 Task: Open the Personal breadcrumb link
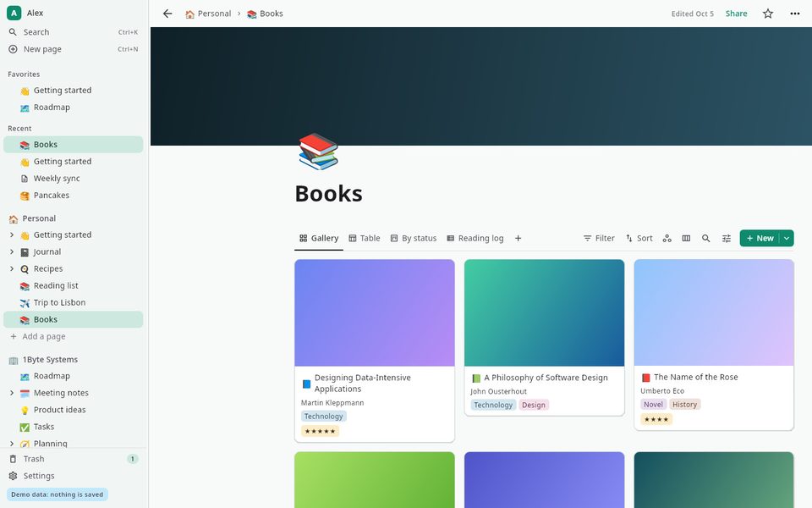(x=208, y=14)
